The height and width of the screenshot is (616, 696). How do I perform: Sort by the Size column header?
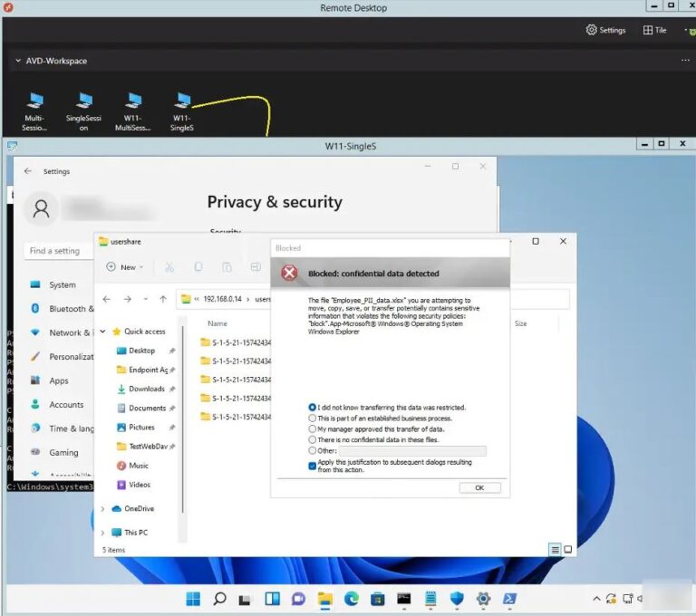coord(521,323)
